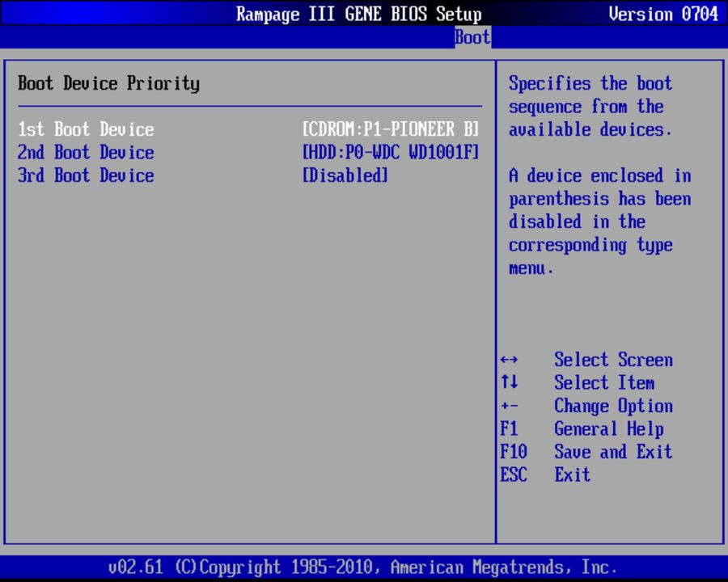Click the F10 key label
This screenshot has width=728, height=582.
coord(514,452)
